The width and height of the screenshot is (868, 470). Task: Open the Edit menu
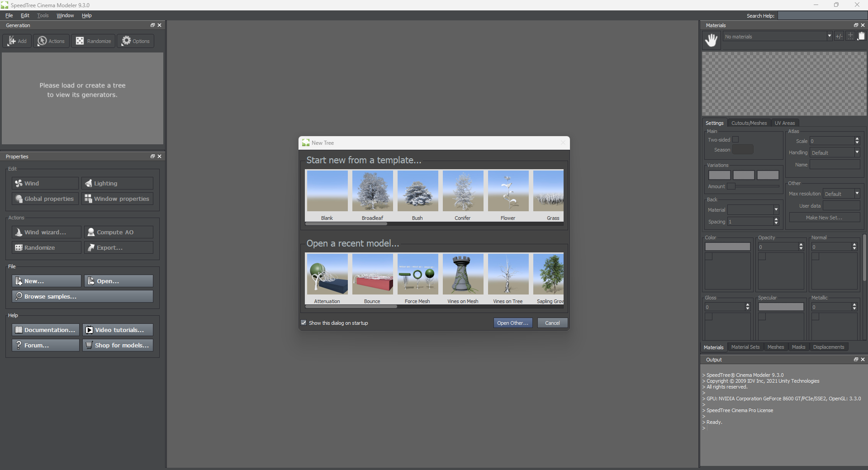(x=25, y=15)
